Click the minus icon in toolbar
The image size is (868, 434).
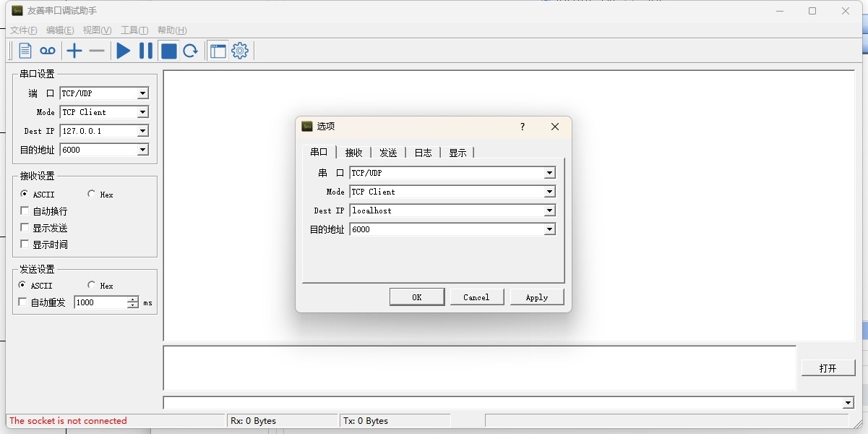(97, 51)
